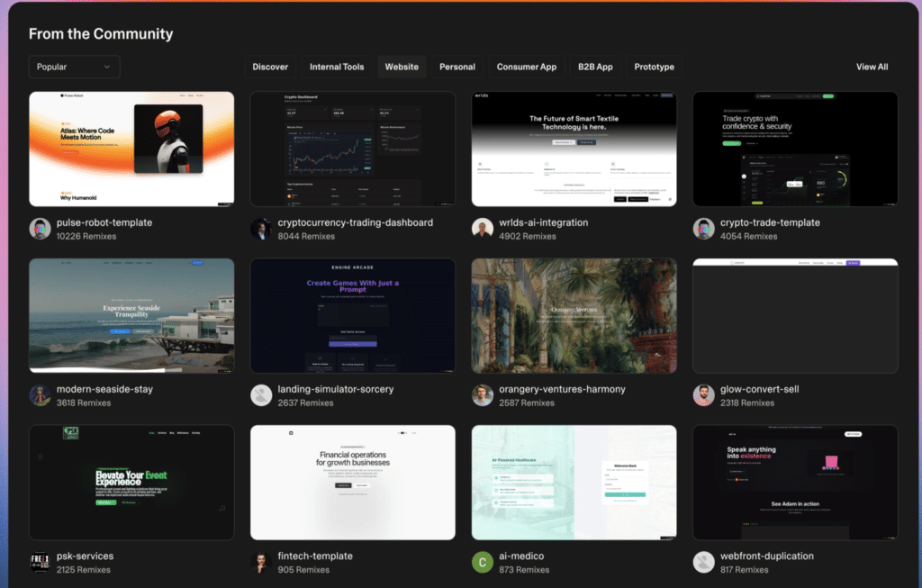
Task: Click the glow-convert-sell project title
Action: [x=759, y=389]
